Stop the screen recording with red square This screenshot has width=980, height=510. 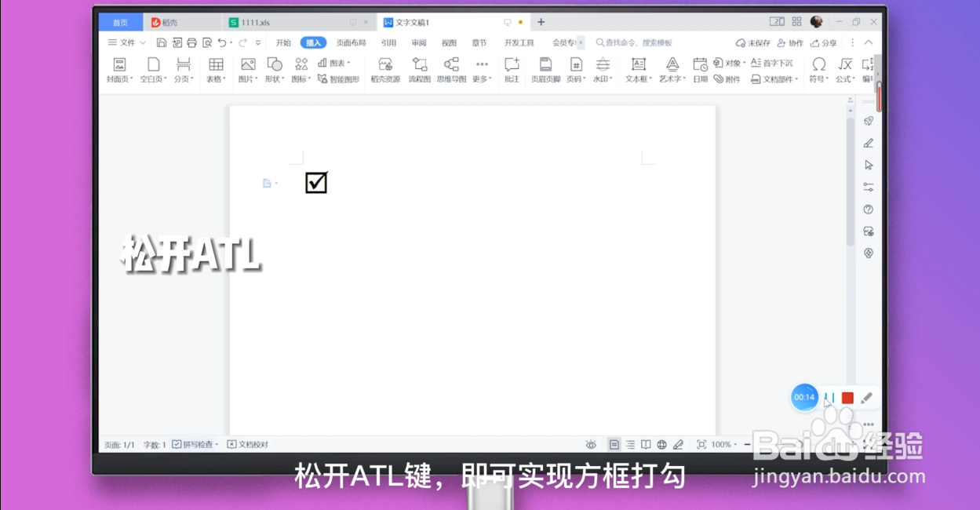(847, 398)
